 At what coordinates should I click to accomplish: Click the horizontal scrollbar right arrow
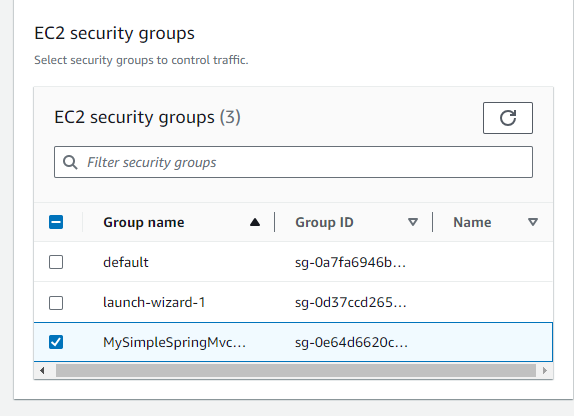(x=545, y=370)
